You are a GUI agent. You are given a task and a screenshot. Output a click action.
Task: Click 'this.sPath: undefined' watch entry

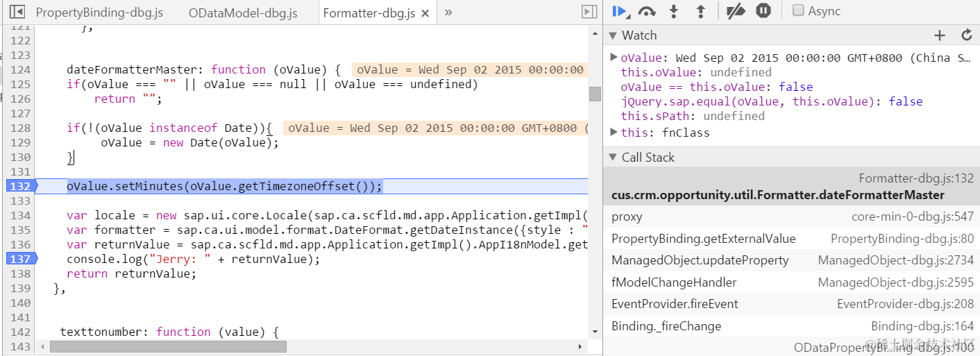coord(693,116)
